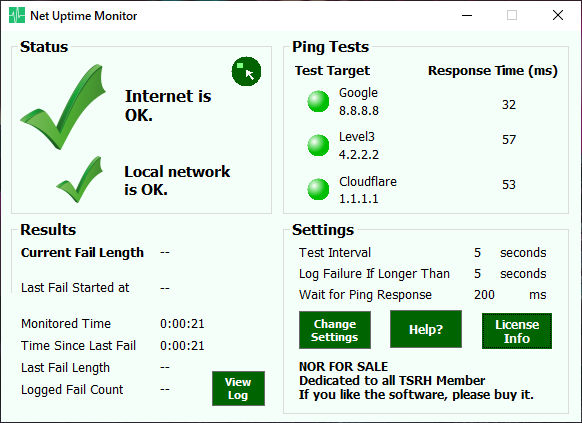
Task: Click 'Dedicated to all TSRH Member' text
Action: click(x=392, y=381)
